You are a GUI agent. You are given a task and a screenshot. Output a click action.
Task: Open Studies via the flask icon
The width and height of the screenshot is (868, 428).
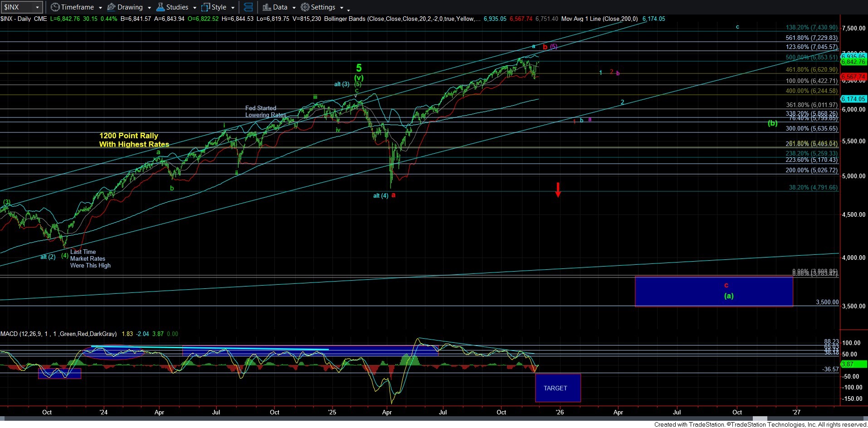160,7
